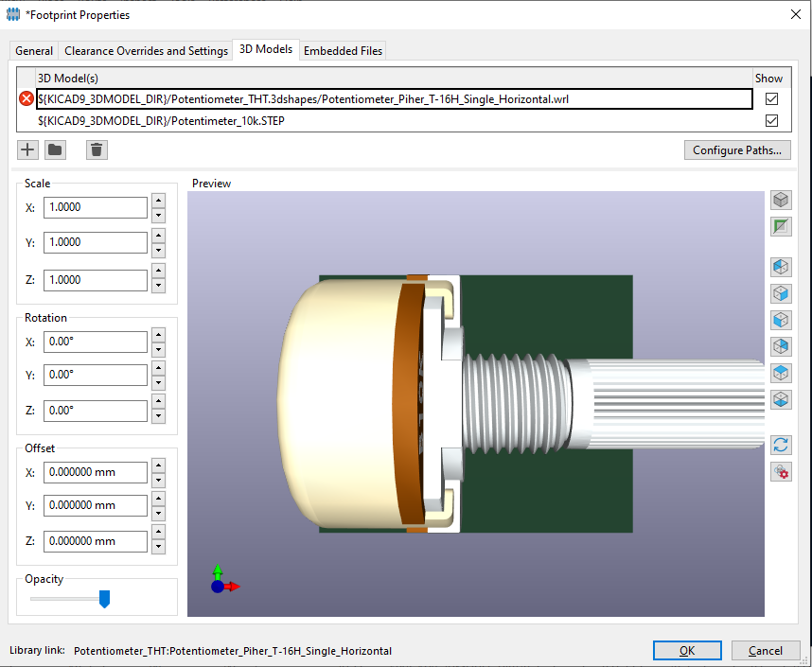Toggle board body display icon in preview
This screenshot has width=812, height=667.
tap(781, 226)
